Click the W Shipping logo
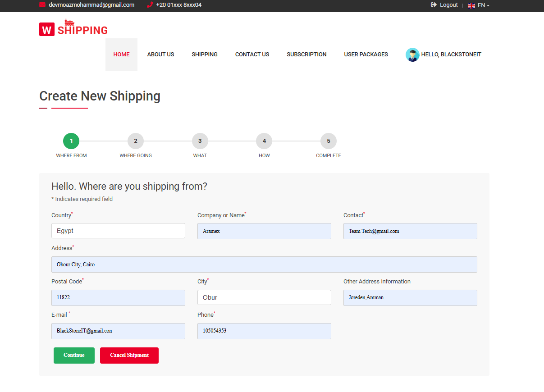Viewport: 544px width, 392px height. 73,28
